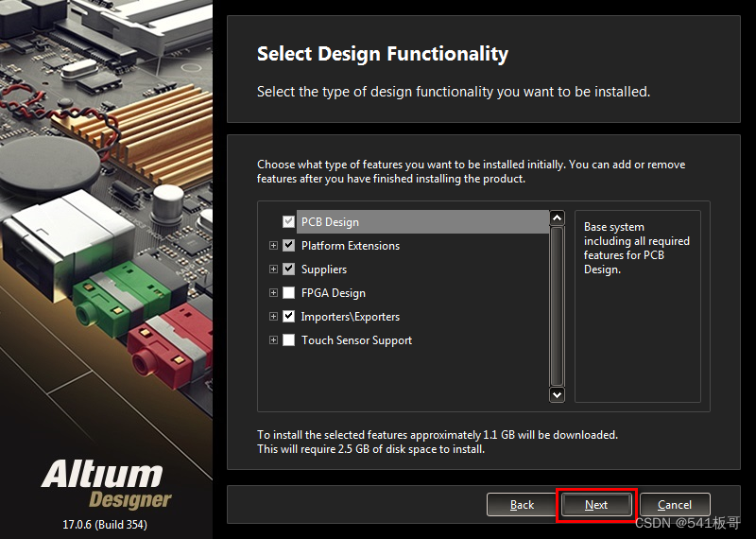Click the scroll down arrow in feature list

pyautogui.click(x=557, y=394)
